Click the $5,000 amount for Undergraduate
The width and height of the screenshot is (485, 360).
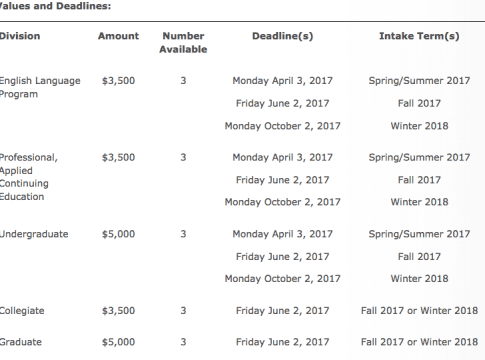118,234
